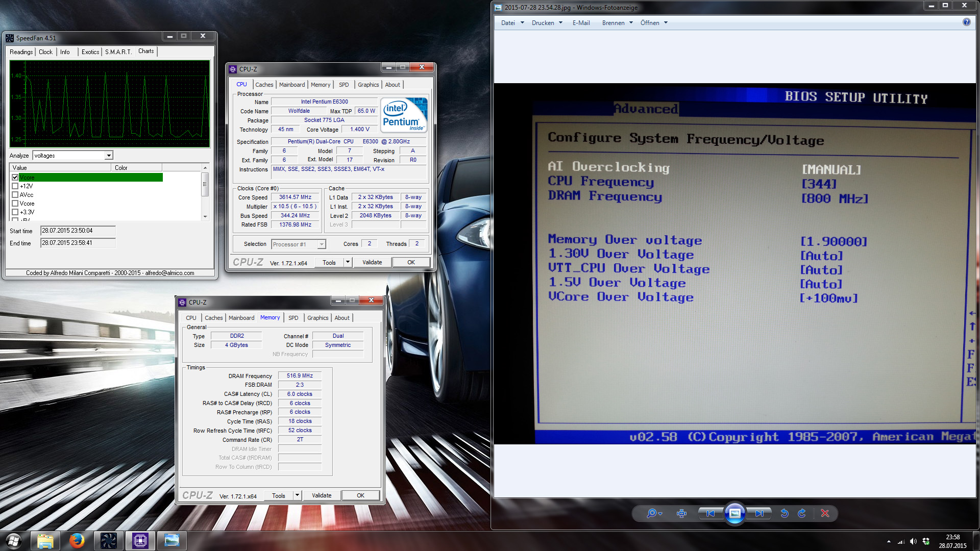The width and height of the screenshot is (980, 551).
Task: Enable the +12V voltage checkbox
Action: tap(15, 186)
